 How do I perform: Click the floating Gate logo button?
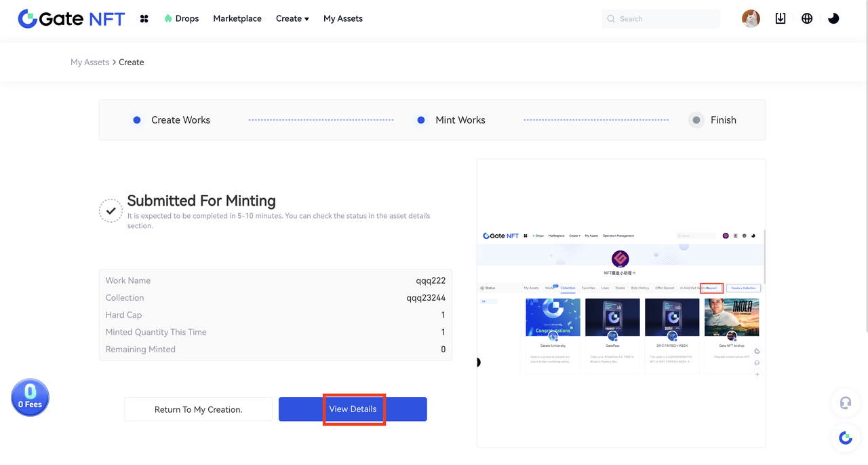(845, 438)
